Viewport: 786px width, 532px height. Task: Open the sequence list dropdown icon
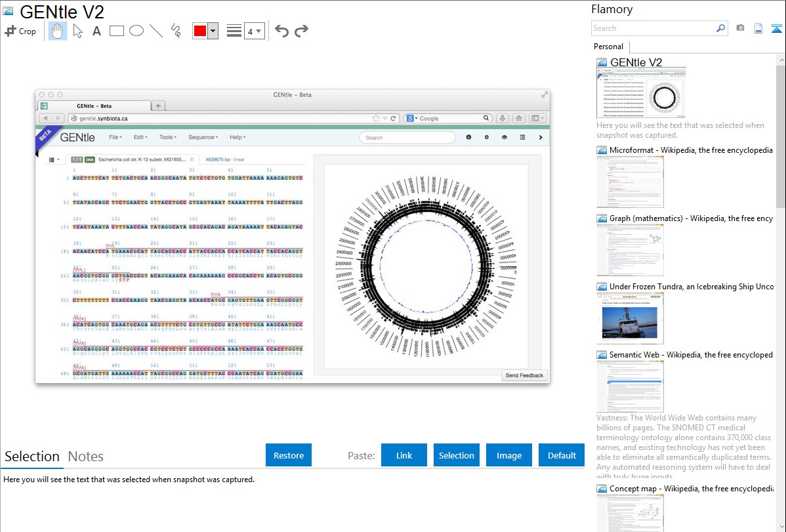point(54,159)
